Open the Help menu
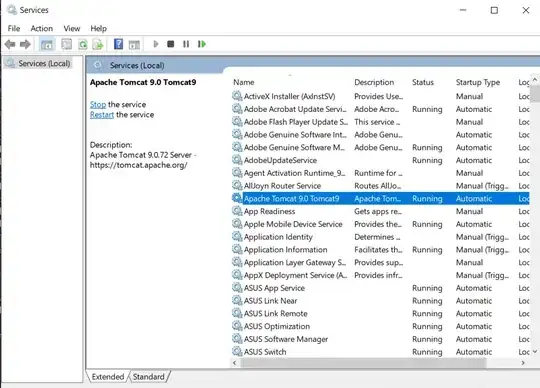This screenshot has width=540, height=388. 98,29
